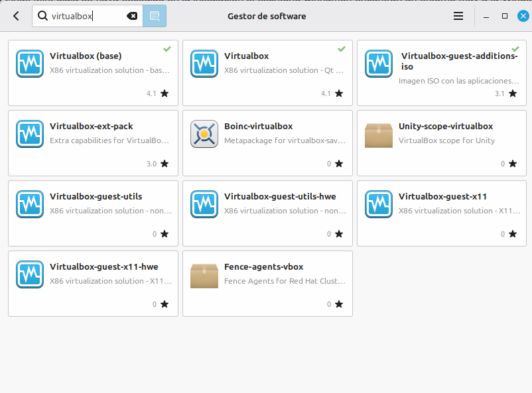
Task: Open Unity-scope-virtualbox package box icon
Action: coord(379,135)
